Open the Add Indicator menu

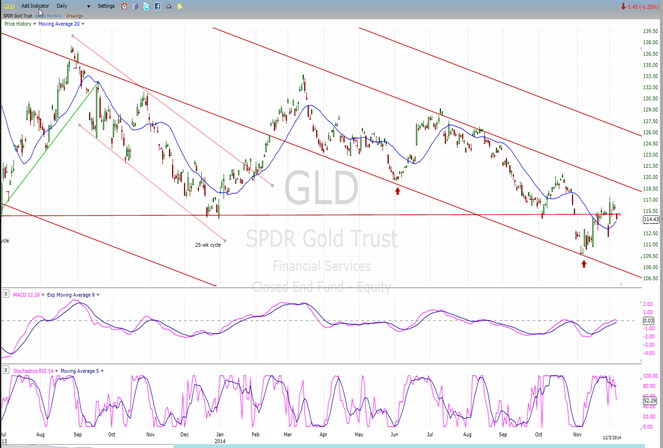tap(35, 6)
